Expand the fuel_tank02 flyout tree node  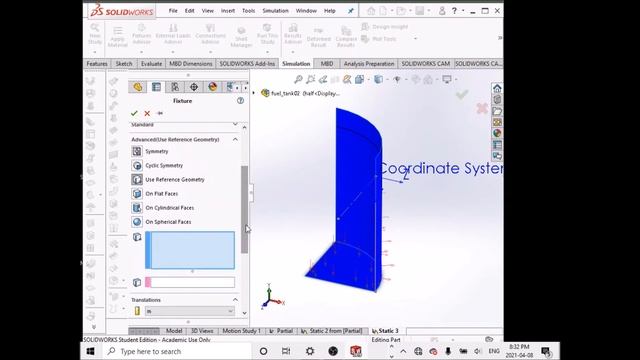253,93
